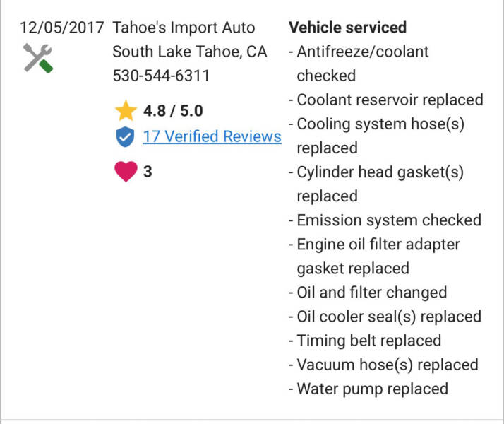The image size is (504, 424).
Task: Click the Tahoe's Import Auto shop name
Action: coord(184,28)
